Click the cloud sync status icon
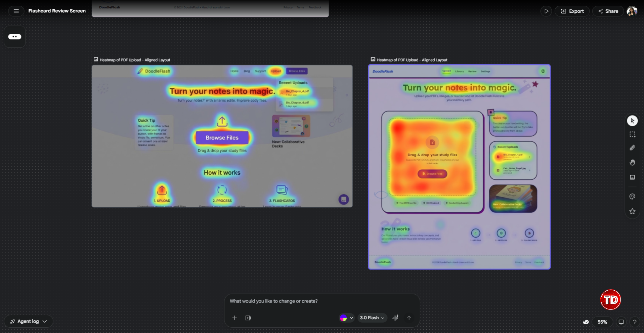 [585, 322]
